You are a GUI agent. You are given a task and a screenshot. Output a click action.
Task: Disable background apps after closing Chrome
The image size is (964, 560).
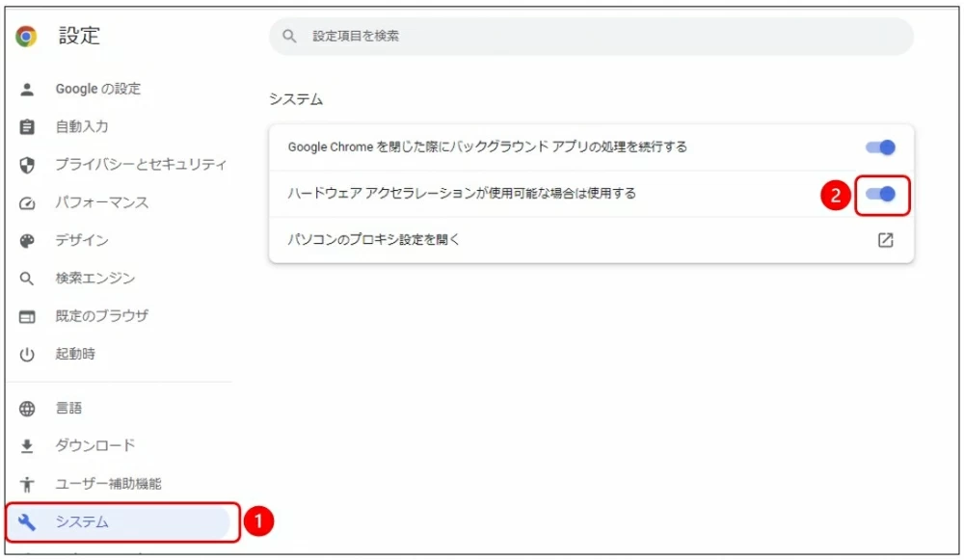[878, 147]
